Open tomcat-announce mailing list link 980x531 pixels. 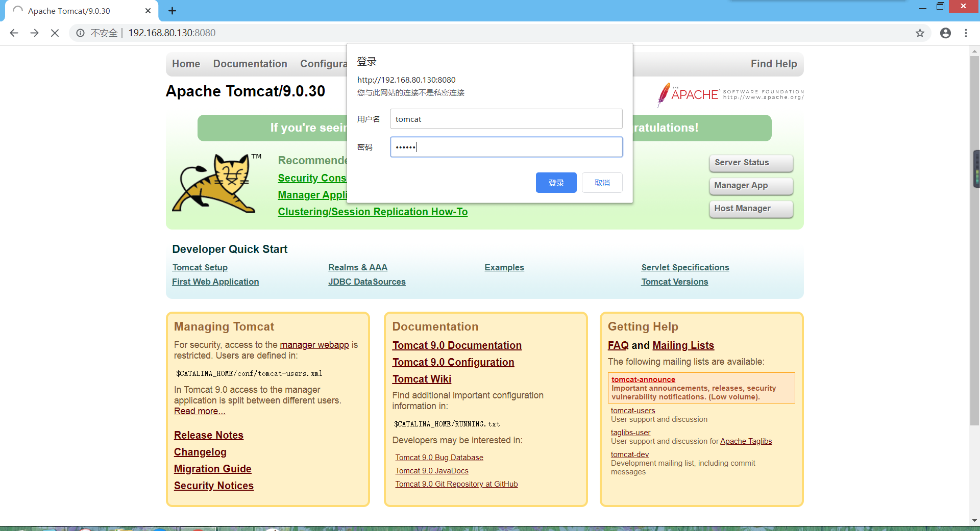pos(643,380)
